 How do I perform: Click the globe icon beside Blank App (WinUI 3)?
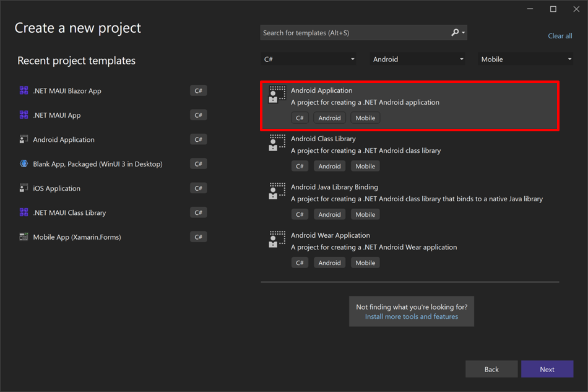click(22, 163)
